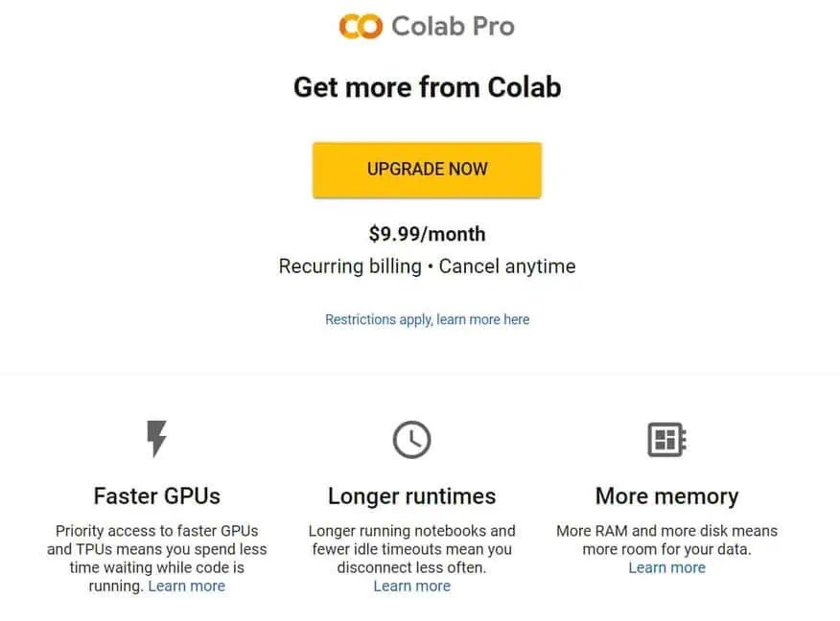840x621 pixels.
Task: Click the lightning bolt Faster GPUs icon
Action: pos(156,439)
